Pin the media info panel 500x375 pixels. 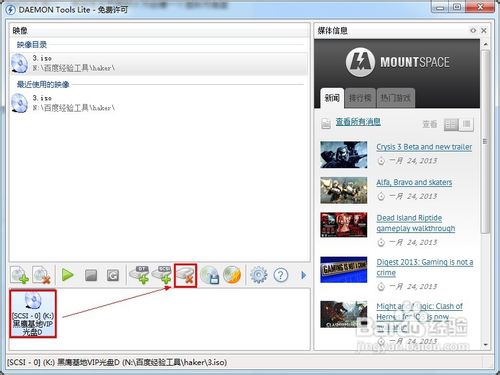pyautogui.click(x=473, y=31)
